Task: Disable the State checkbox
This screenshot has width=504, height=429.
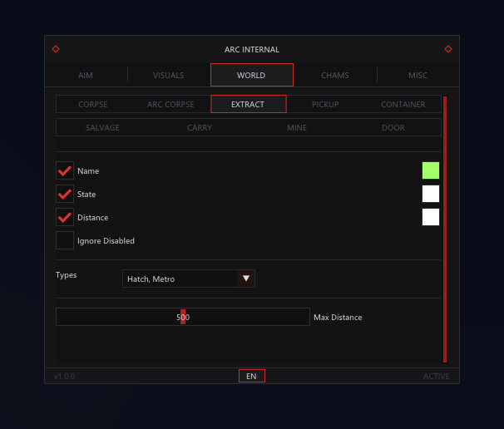Action: coord(65,194)
